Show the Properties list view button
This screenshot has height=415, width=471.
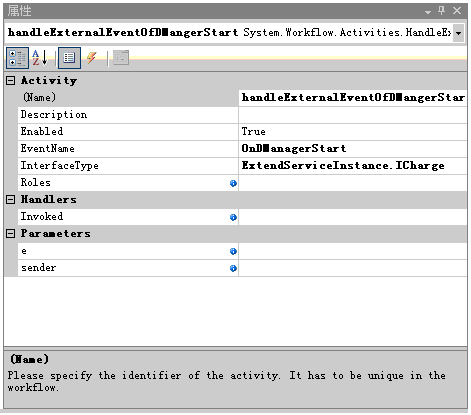(69, 58)
